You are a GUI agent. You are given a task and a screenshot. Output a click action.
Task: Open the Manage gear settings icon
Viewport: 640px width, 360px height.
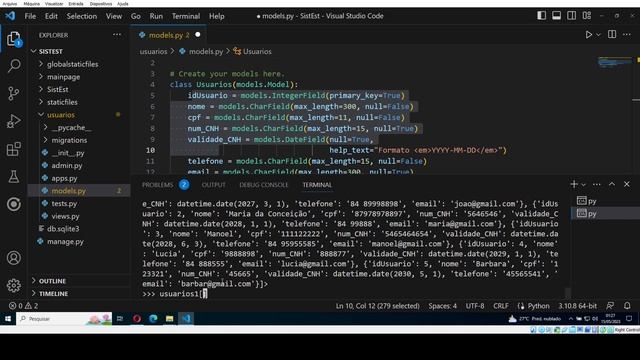[x=13, y=285]
